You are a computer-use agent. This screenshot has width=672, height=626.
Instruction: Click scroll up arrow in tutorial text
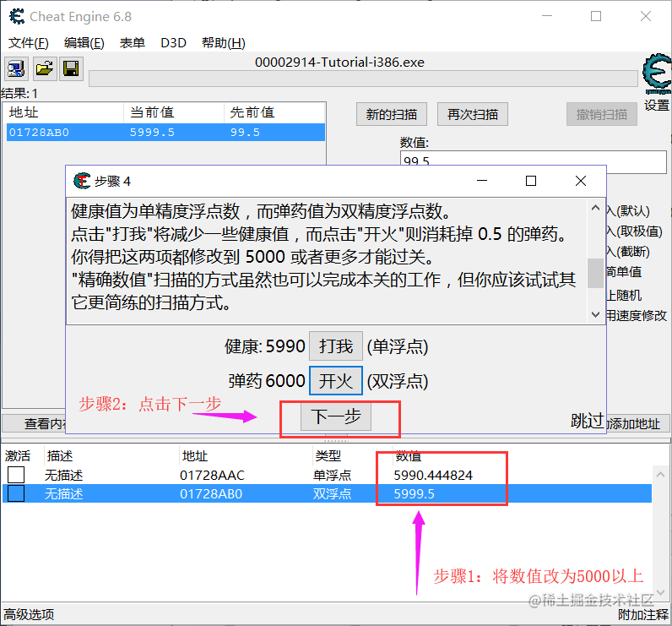(595, 208)
